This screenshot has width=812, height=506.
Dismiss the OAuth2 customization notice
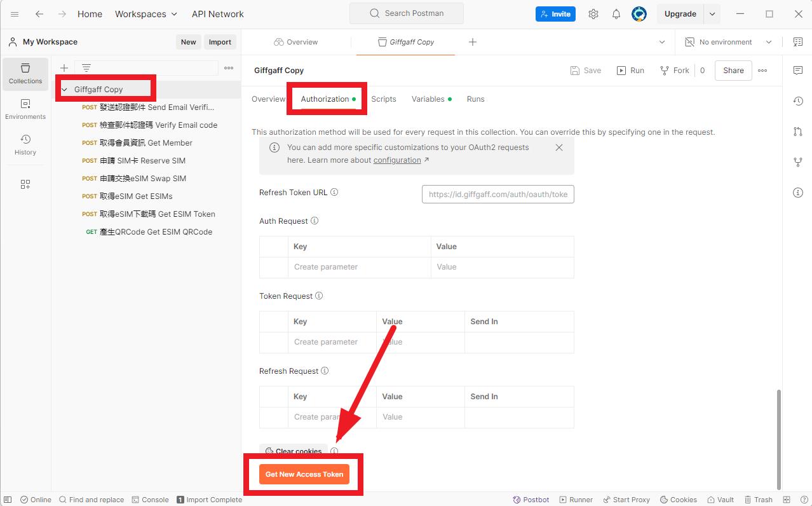point(559,147)
